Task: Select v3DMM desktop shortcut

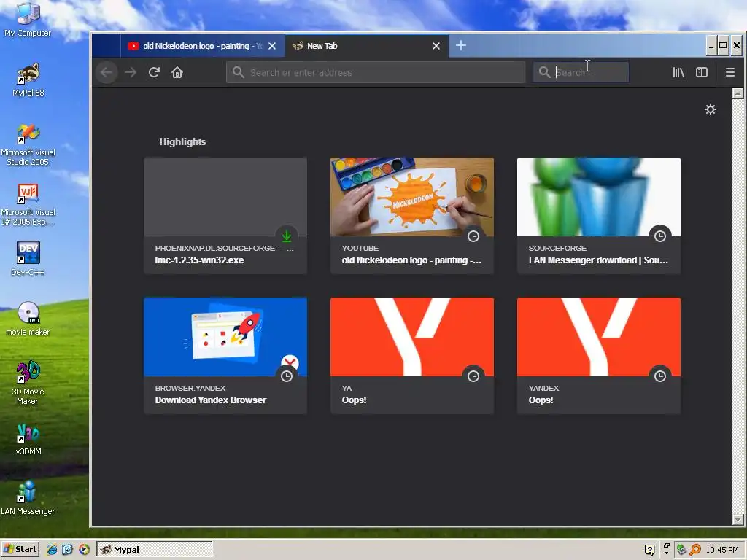Action: [x=28, y=439]
